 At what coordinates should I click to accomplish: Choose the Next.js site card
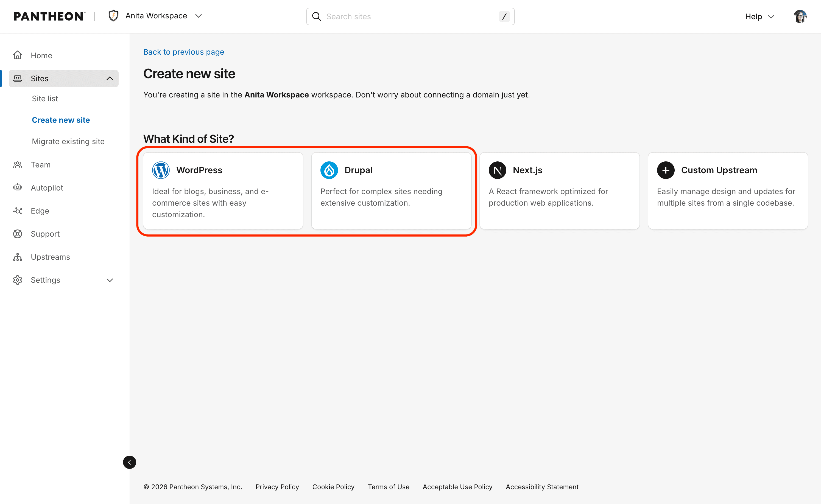(560, 191)
